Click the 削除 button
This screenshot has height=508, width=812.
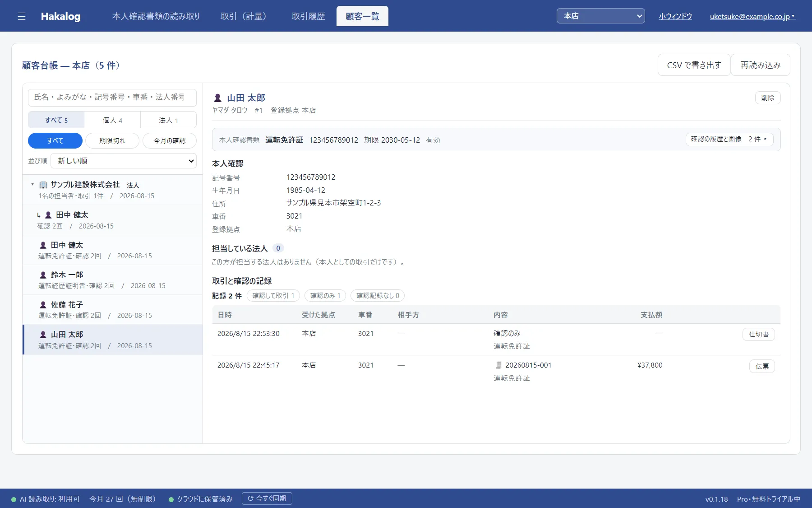(768, 98)
